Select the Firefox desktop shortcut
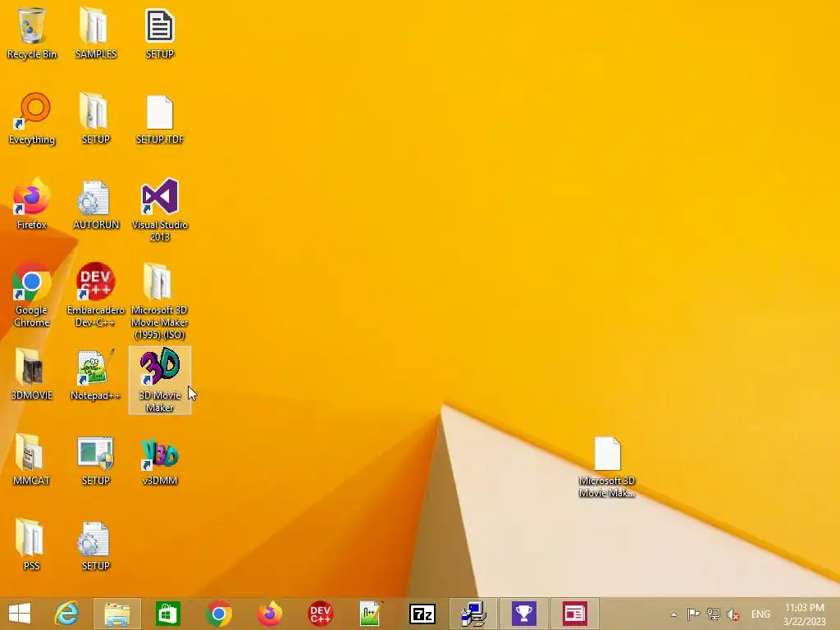The image size is (840, 630). pos(32,203)
